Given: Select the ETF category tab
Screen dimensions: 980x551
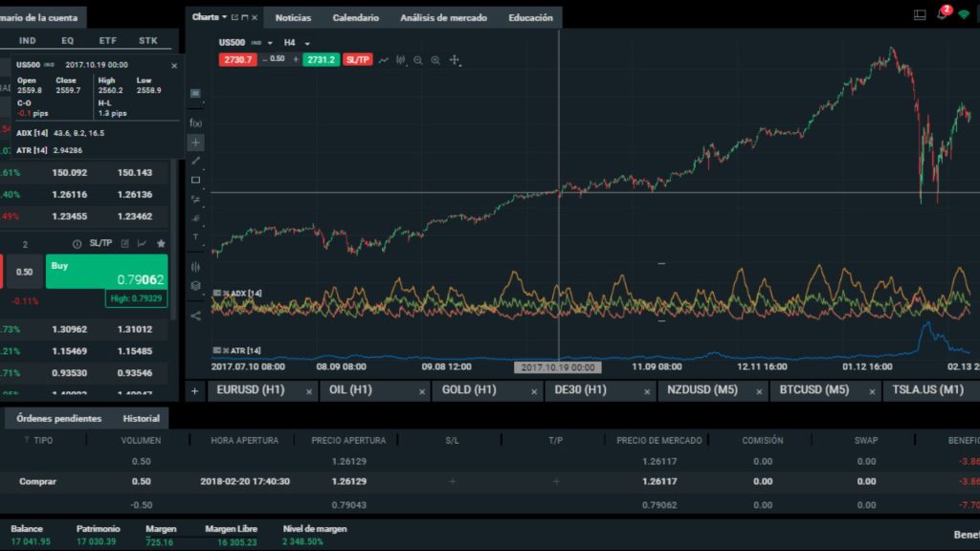Looking at the screenshot, I should click(107, 40).
